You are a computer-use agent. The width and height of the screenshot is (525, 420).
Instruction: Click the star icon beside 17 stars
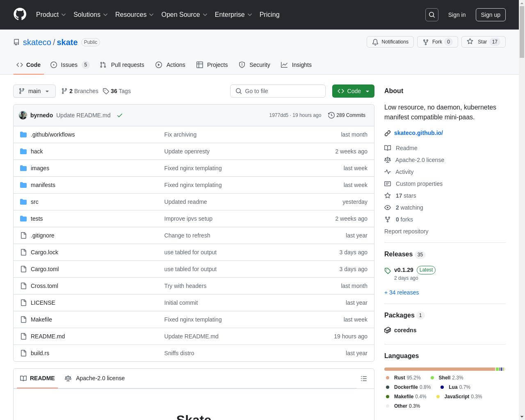(388, 196)
